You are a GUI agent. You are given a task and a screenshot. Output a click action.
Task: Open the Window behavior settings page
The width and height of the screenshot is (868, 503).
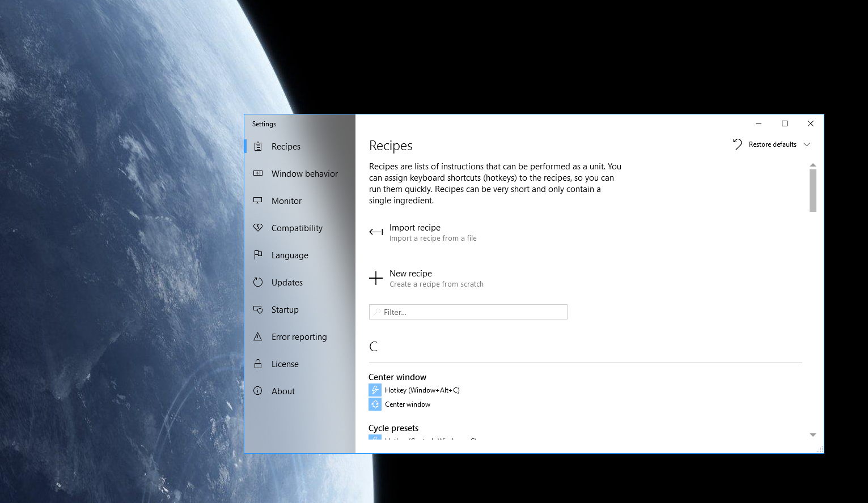304,174
